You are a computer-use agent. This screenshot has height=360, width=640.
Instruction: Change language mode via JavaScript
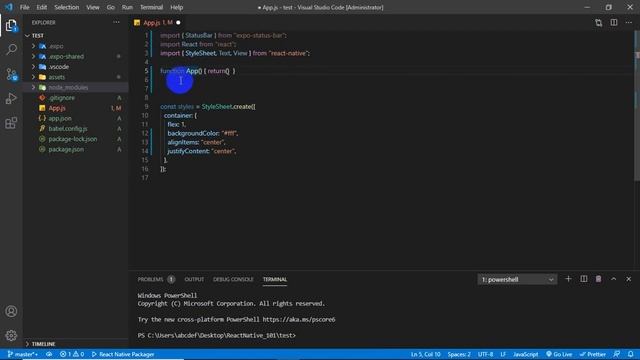pyautogui.click(x=525, y=354)
